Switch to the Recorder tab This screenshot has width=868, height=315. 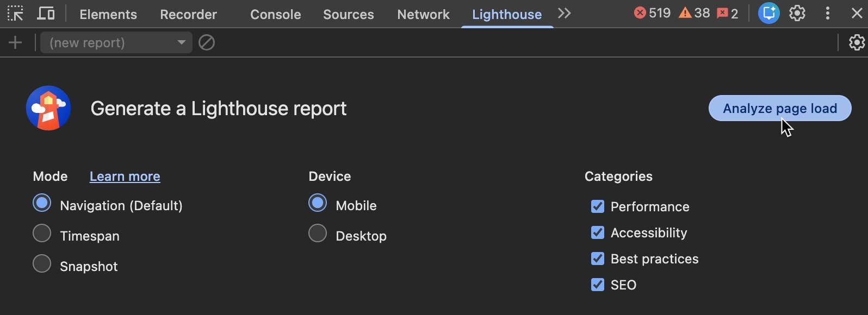188,14
